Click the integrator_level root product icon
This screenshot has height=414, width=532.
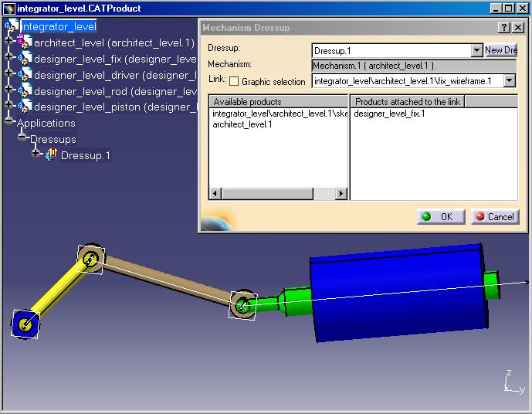(12, 26)
